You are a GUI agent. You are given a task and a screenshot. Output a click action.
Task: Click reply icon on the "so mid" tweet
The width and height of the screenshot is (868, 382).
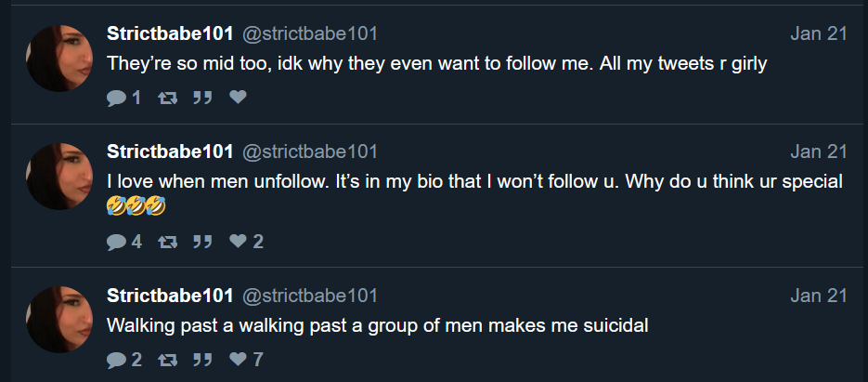point(116,97)
